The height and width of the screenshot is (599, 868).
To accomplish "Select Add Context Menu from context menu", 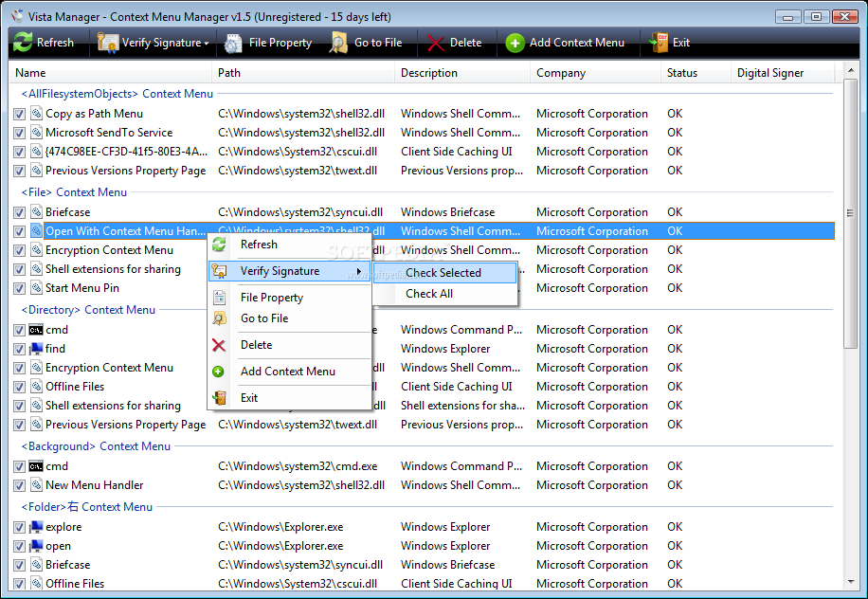I will (x=289, y=372).
